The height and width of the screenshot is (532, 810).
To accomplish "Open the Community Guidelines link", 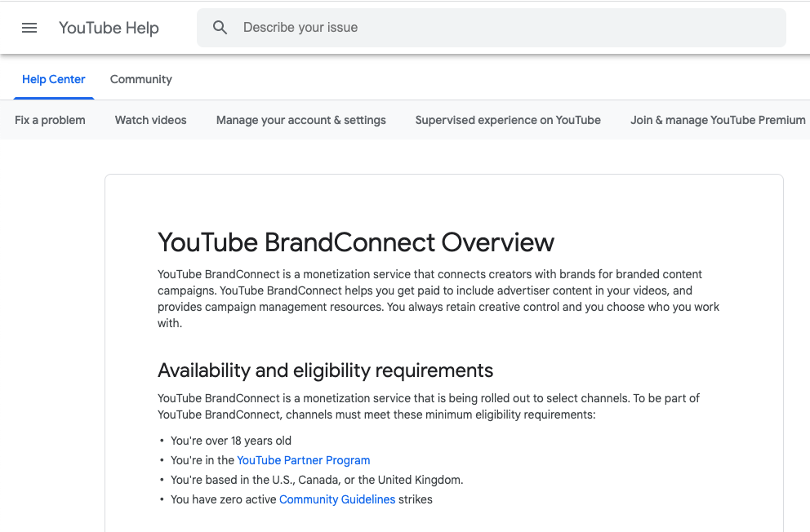I will (x=337, y=499).
